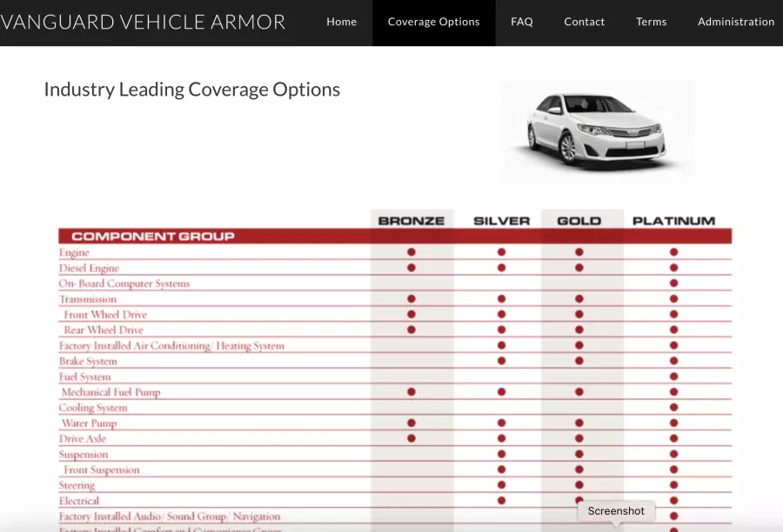Click the Silver dot for Brake System
783x532 pixels.
(501, 361)
